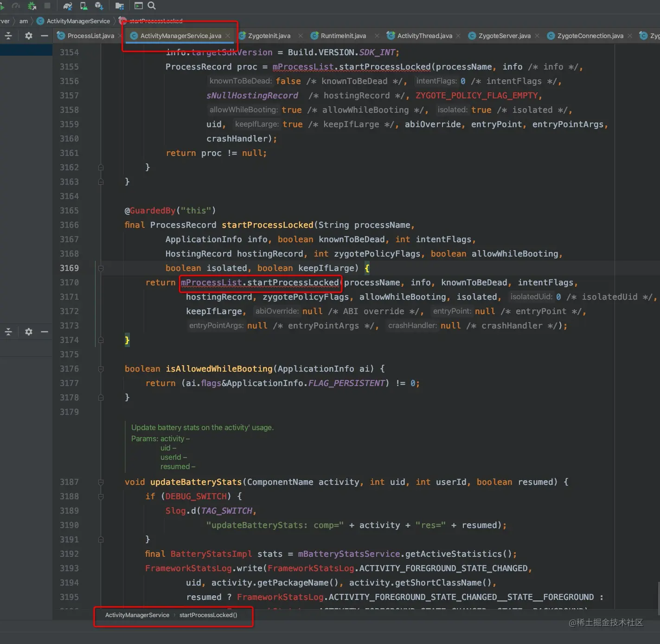
Task: Fold code block at line 3169
Action: point(101,268)
